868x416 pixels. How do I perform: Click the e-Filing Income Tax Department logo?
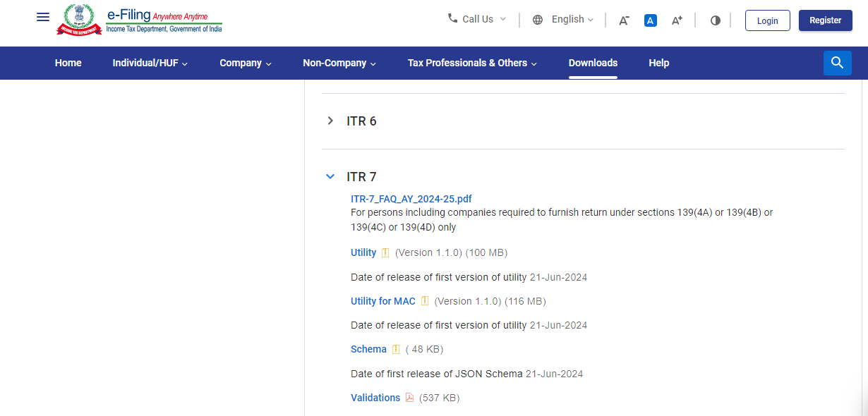139,20
